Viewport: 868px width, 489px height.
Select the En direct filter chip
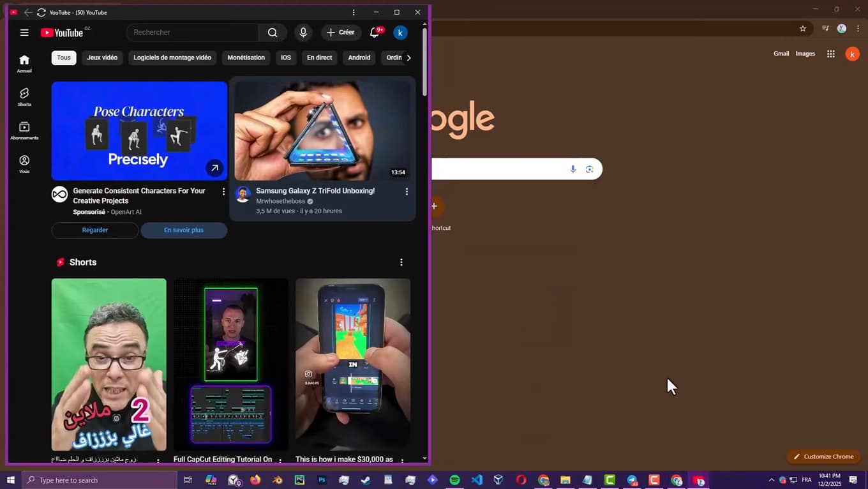coord(320,57)
